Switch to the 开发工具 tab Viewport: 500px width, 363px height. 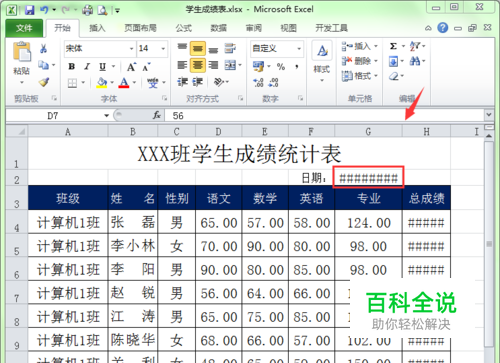tap(331, 28)
